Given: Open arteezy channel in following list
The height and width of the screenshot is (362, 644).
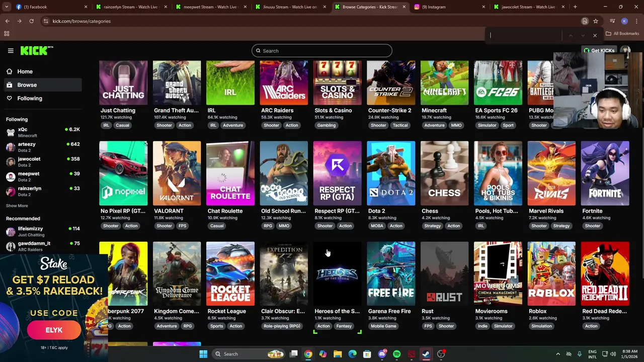Looking at the screenshot, I should (x=43, y=147).
